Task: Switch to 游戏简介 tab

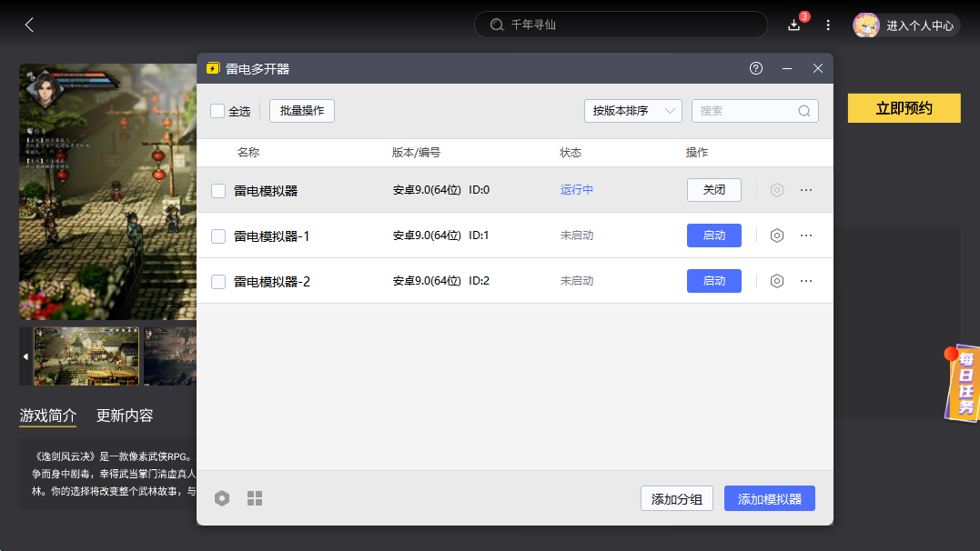Action: [48, 416]
